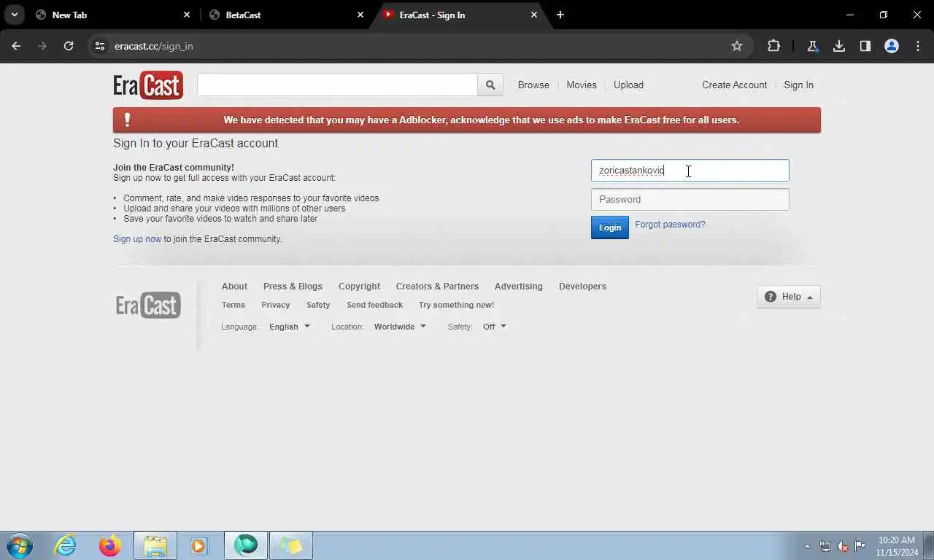Open the Press & Blogs link

[x=293, y=287]
